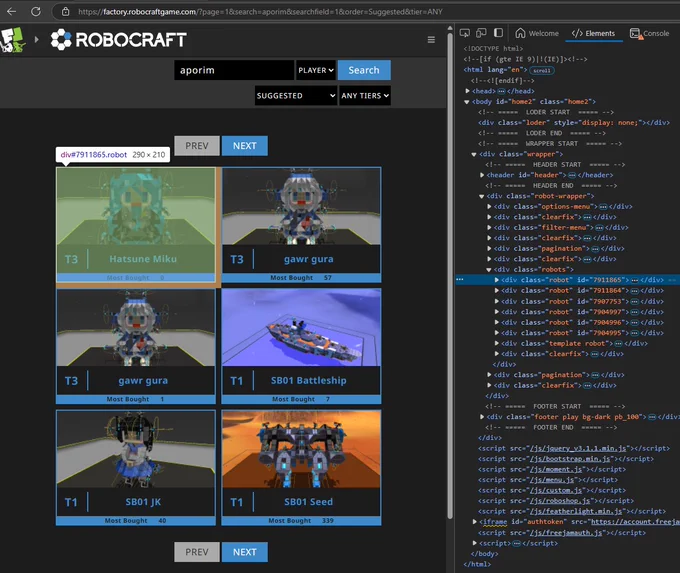Open the SB01 Seed robot thumbnail
This screenshot has height=573, width=680.
click(x=301, y=449)
